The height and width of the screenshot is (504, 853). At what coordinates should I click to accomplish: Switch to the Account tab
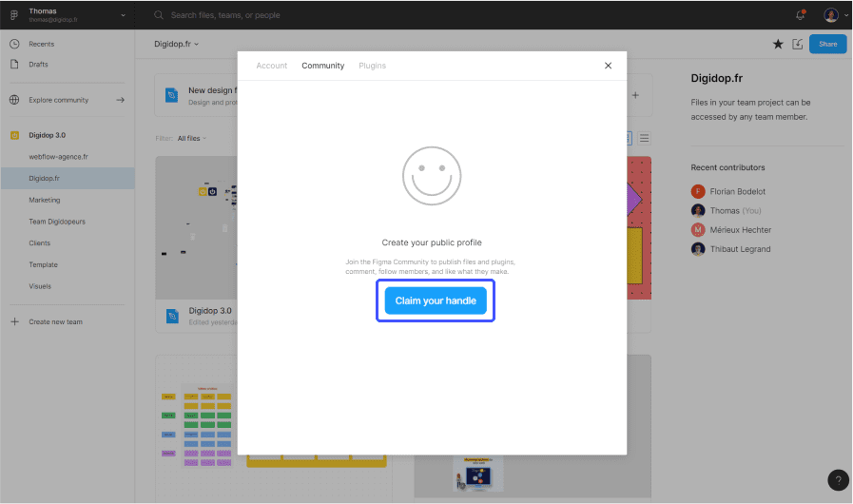click(271, 66)
